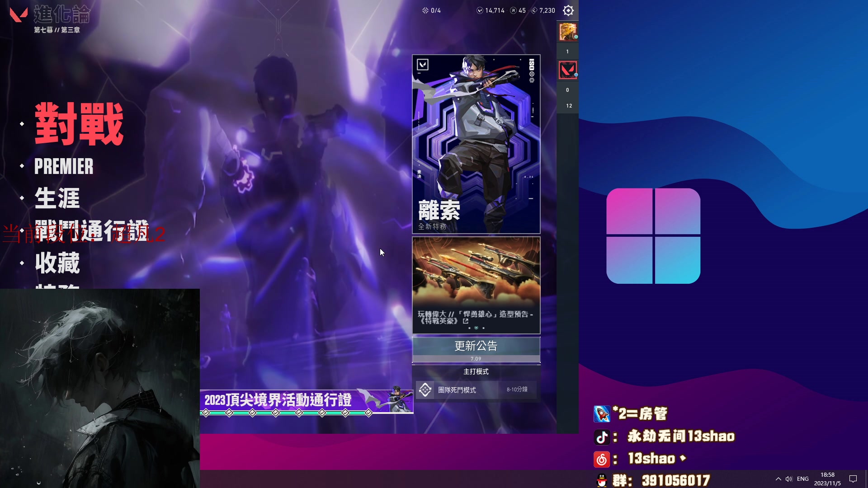
Task: Click the Kingdom Credits icon
Action: click(534, 10)
